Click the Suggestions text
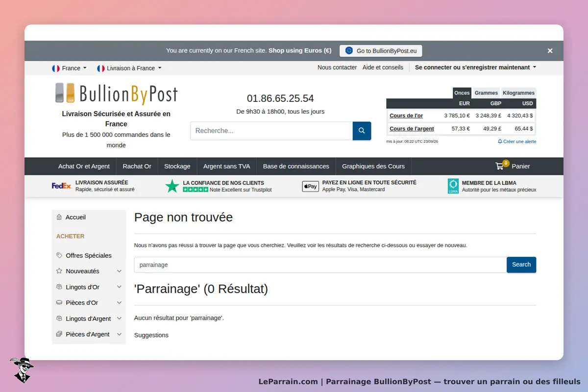Viewport: 588px width, 392px height. (x=151, y=335)
